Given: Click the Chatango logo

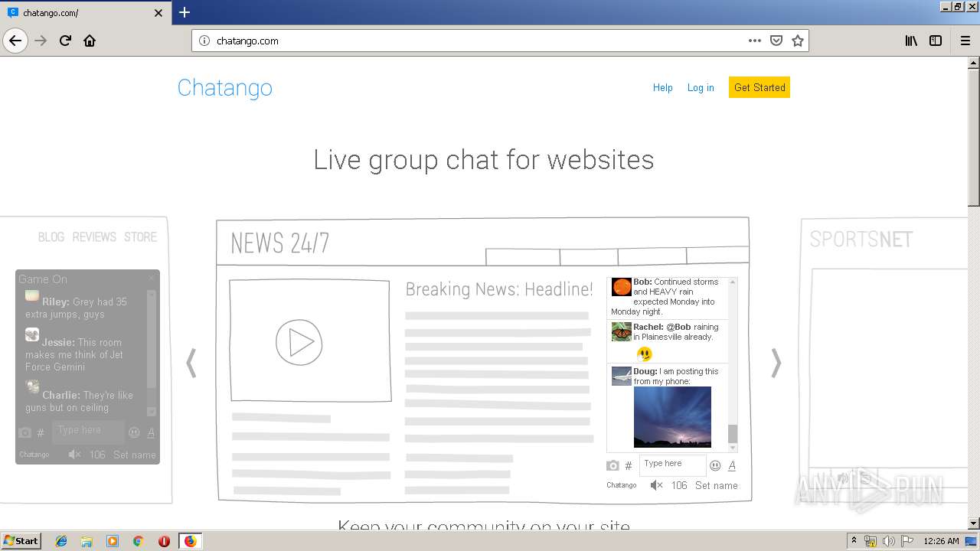Looking at the screenshot, I should (x=225, y=87).
